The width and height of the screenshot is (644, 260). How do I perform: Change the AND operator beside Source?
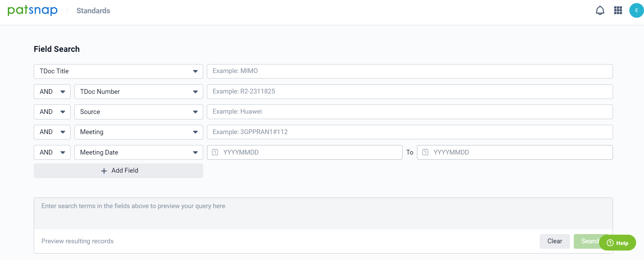point(52,112)
